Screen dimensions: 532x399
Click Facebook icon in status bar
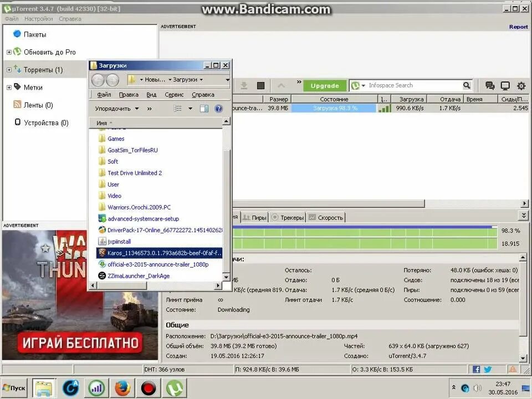click(x=476, y=369)
